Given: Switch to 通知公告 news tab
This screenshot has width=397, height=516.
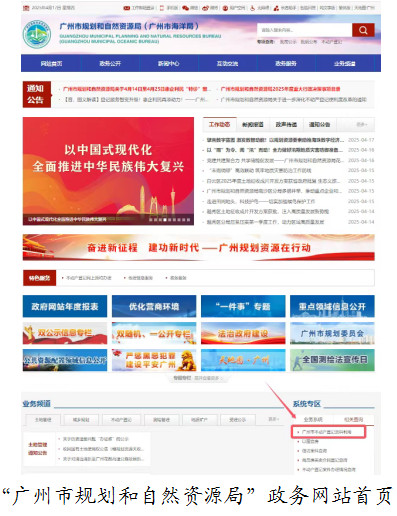Looking at the screenshot, I should coord(319,125).
